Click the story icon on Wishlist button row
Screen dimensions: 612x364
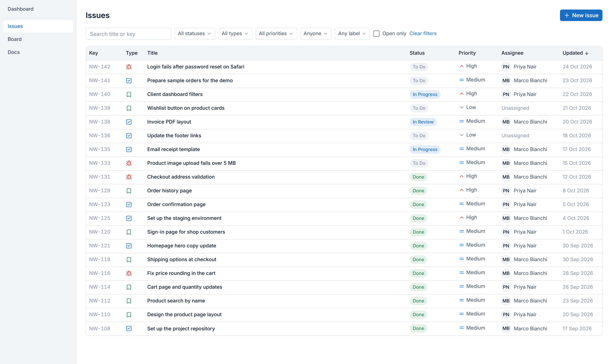pyautogui.click(x=129, y=108)
